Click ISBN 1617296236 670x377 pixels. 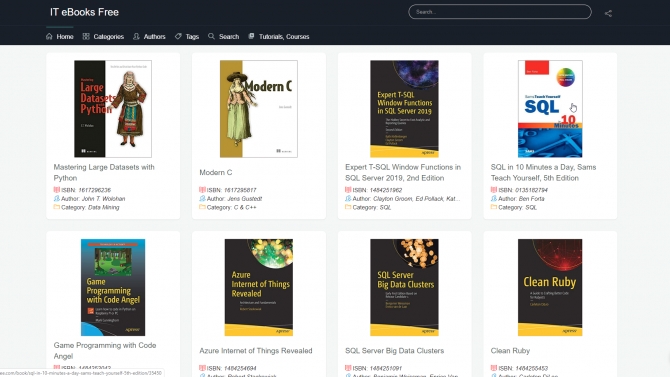pos(94,190)
